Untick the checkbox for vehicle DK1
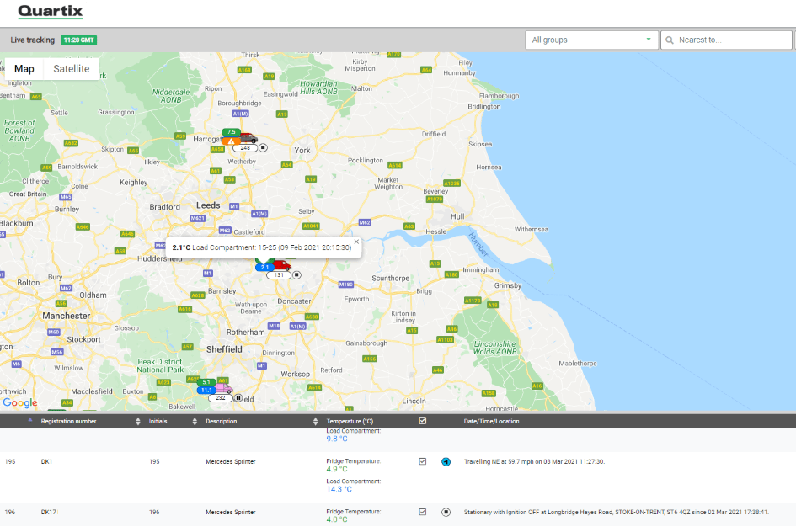796x532 pixels. (422, 461)
